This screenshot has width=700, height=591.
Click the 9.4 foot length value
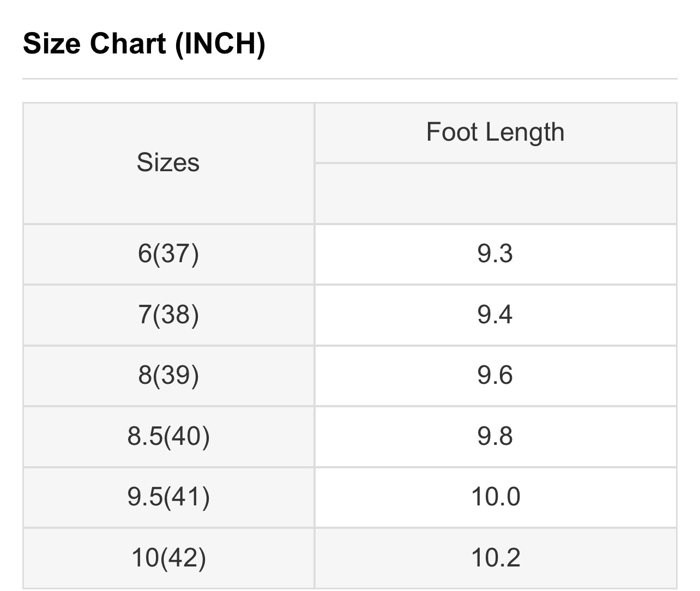[x=495, y=315]
